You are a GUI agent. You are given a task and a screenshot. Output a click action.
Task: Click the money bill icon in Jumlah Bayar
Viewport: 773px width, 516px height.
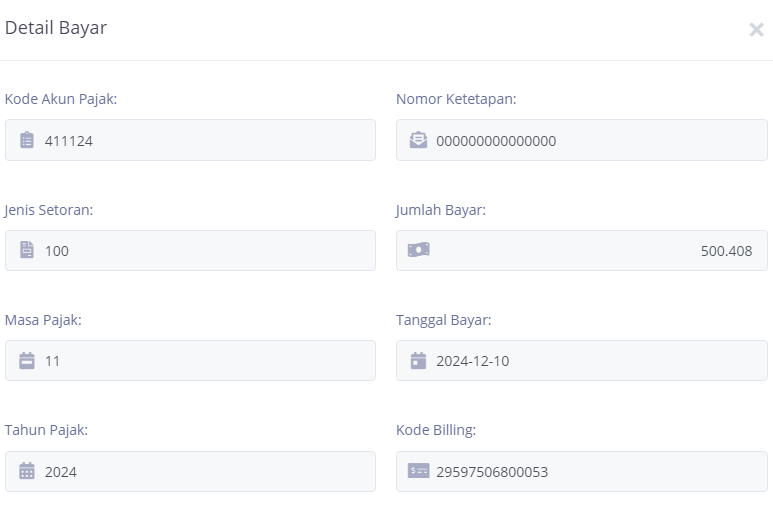click(x=419, y=250)
